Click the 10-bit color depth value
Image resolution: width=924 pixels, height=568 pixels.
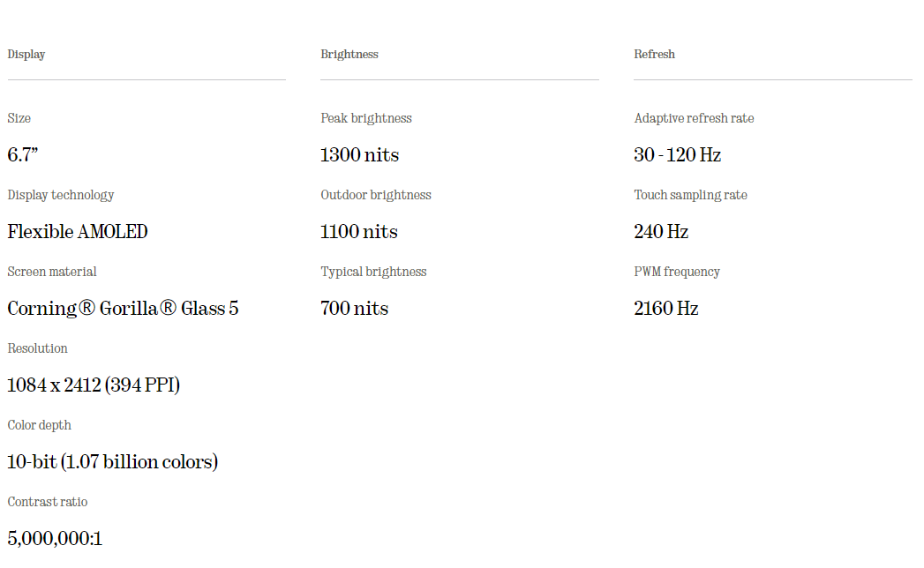pyautogui.click(x=113, y=461)
